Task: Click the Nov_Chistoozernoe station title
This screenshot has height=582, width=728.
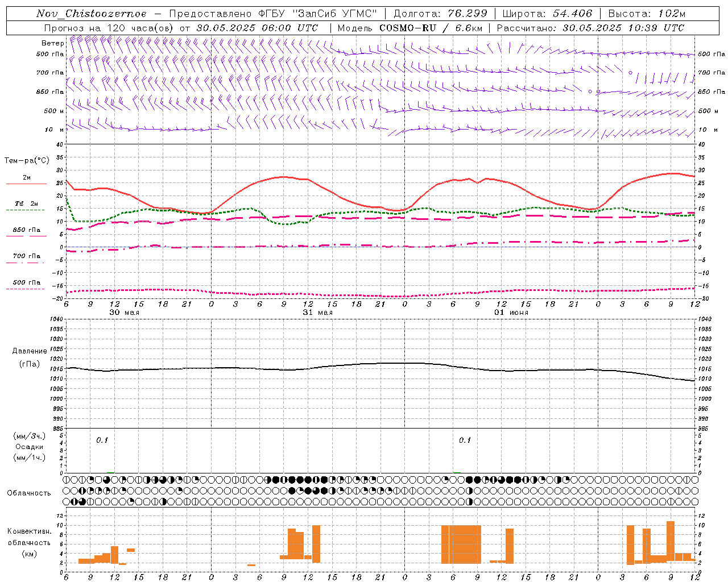Action: click(x=92, y=14)
